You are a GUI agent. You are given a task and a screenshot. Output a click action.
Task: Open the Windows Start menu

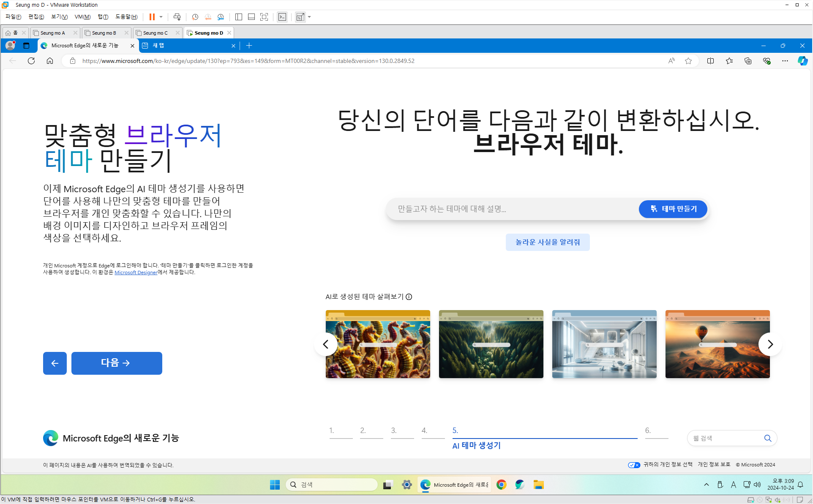[x=275, y=485]
